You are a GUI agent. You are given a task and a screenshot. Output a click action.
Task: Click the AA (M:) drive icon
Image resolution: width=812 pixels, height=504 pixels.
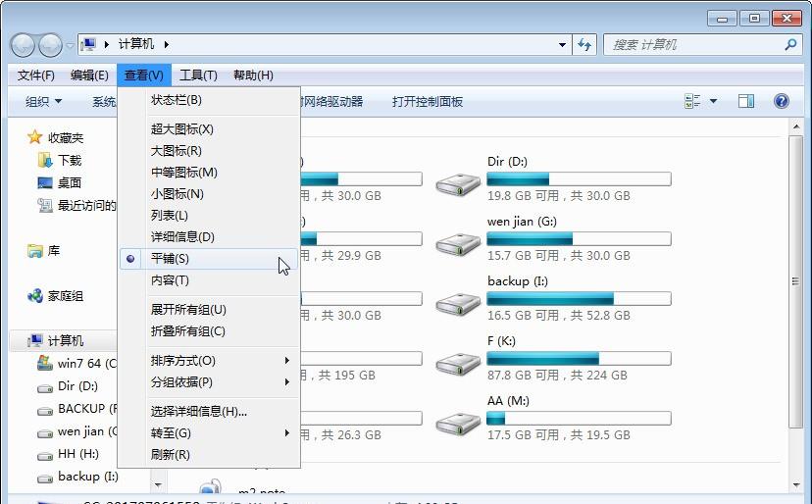pyautogui.click(x=458, y=424)
